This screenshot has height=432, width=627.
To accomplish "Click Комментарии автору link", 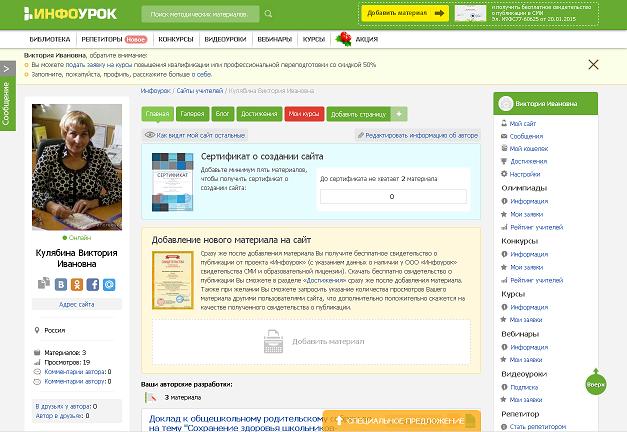I will [75, 381].
